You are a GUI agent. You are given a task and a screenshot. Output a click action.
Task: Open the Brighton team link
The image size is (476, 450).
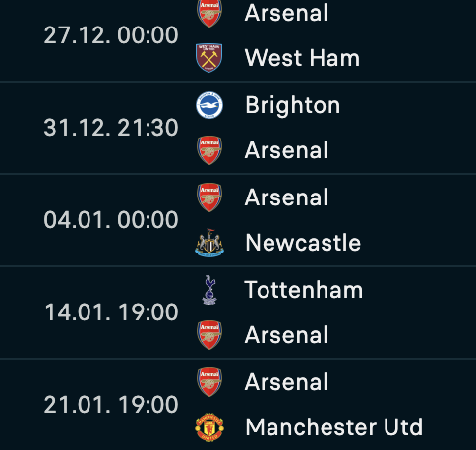pos(292,105)
